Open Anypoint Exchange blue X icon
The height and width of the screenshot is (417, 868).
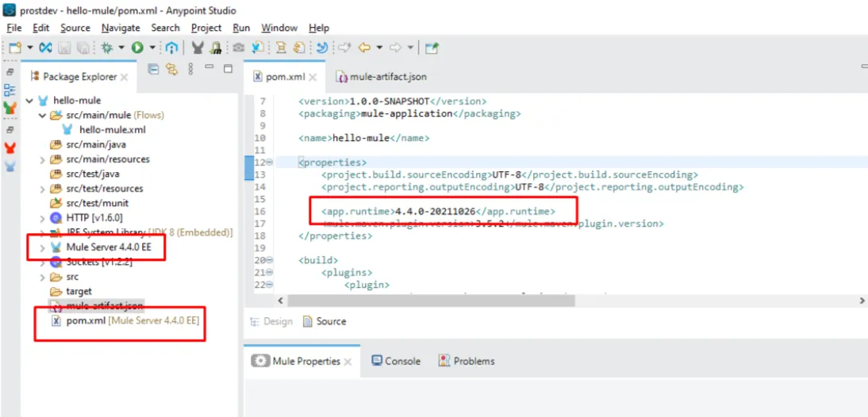click(x=46, y=48)
